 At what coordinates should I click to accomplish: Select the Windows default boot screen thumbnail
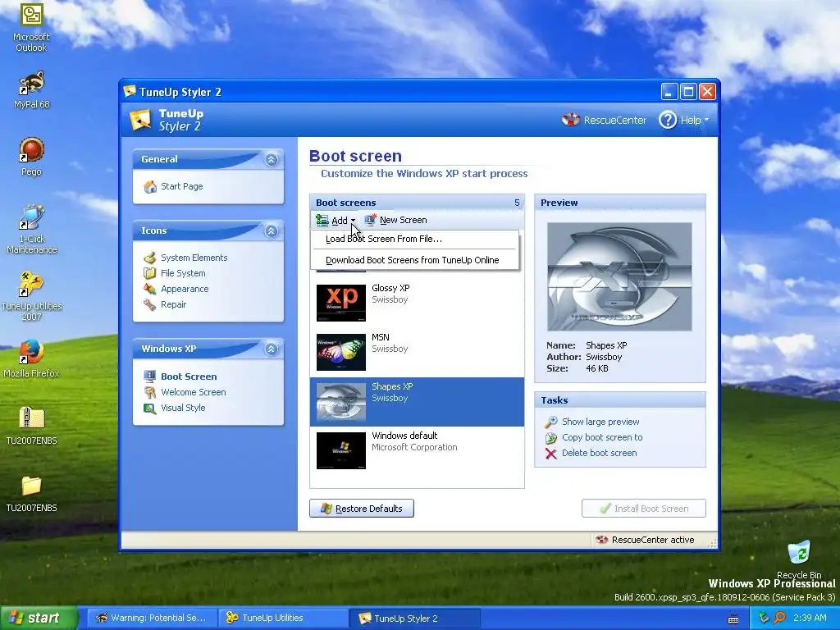click(341, 450)
